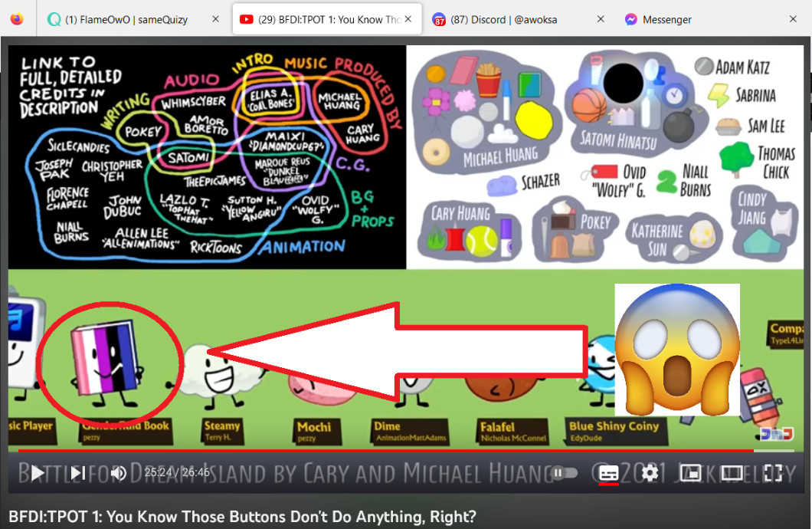Click the 25:24 / 26:46 time display

click(177, 473)
